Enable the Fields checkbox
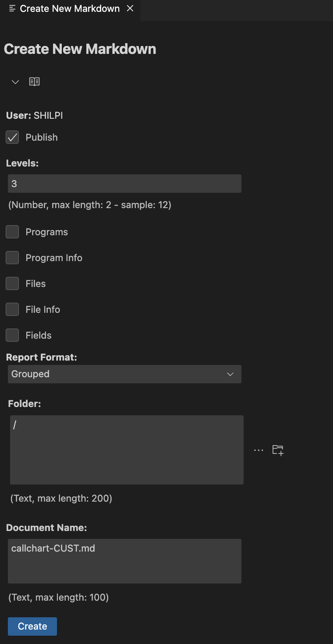Screen dimensions: 333x644 [12, 335]
